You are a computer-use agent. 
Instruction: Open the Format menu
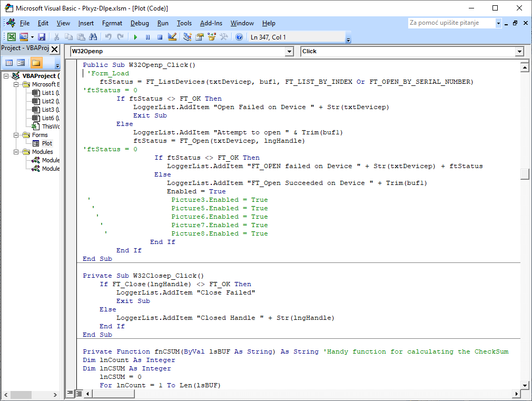tap(112, 23)
